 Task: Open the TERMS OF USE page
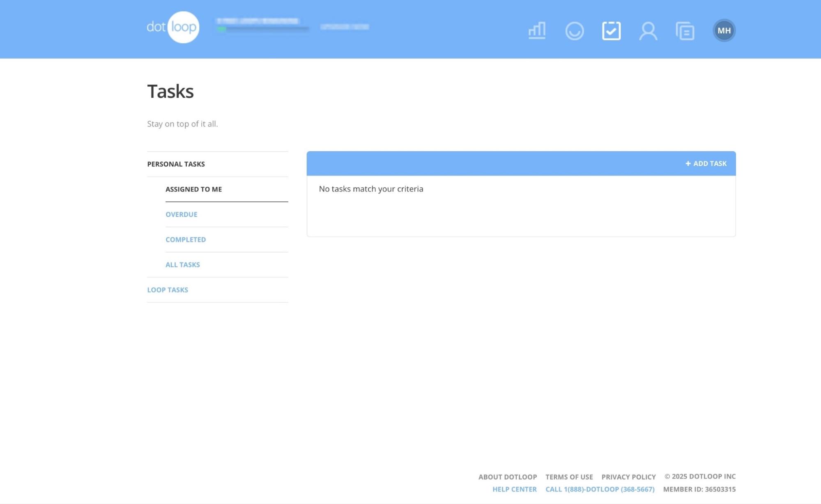click(x=568, y=477)
